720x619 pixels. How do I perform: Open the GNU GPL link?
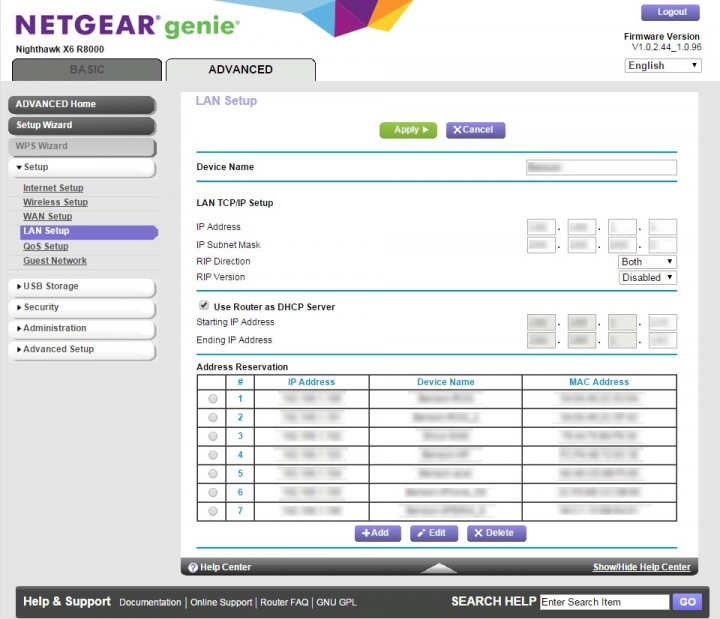(x=336, y=602)
